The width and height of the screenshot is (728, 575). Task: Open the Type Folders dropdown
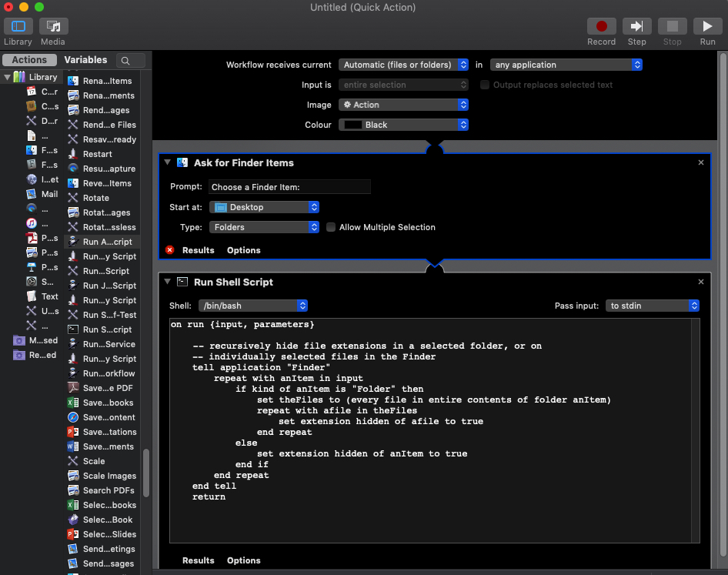pos(264,227)
